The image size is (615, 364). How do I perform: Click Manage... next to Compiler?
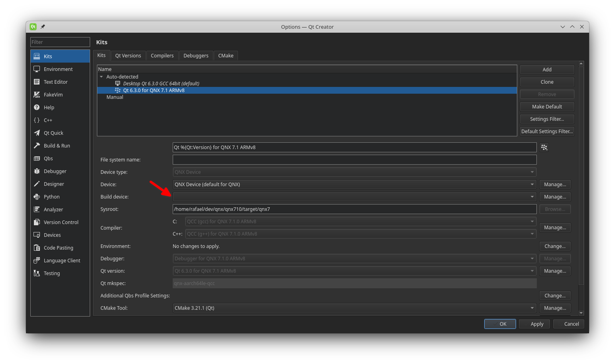coord(555,227)
